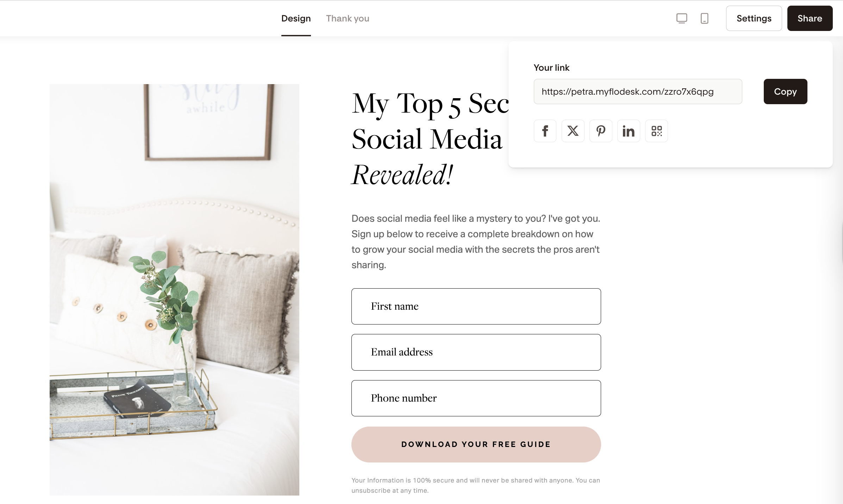Select the privacy disclaimer text
The height and width of the screenshot is (504, 843).
pos(476,485)
